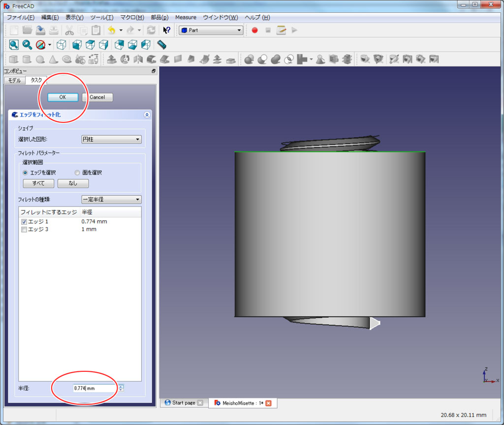
Task: Click the Mirror tool icon
Action: coord(138,59)
